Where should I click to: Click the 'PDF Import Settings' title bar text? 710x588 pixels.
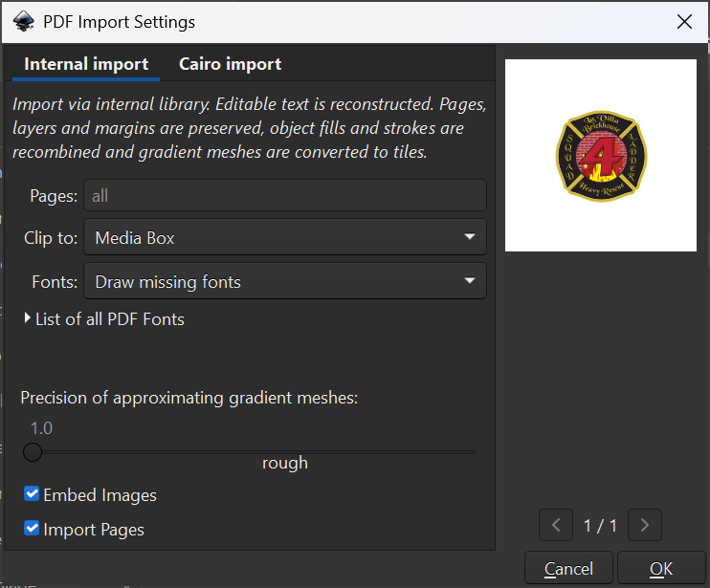tap(120, 21)
